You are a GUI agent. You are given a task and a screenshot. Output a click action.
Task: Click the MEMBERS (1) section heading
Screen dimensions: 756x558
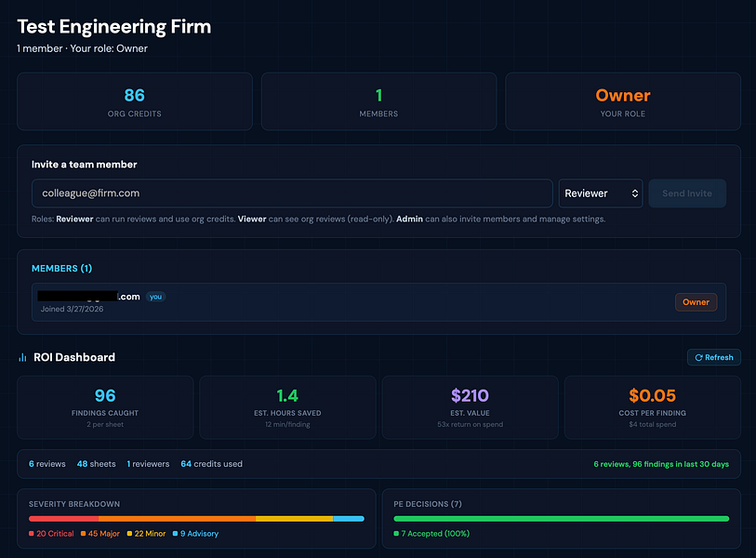point(61,268)
